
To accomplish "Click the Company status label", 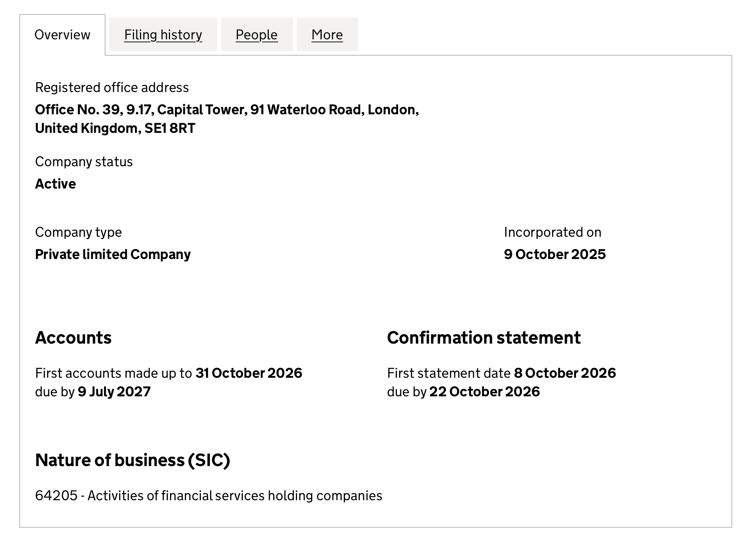I will click(x=84, y=162).
